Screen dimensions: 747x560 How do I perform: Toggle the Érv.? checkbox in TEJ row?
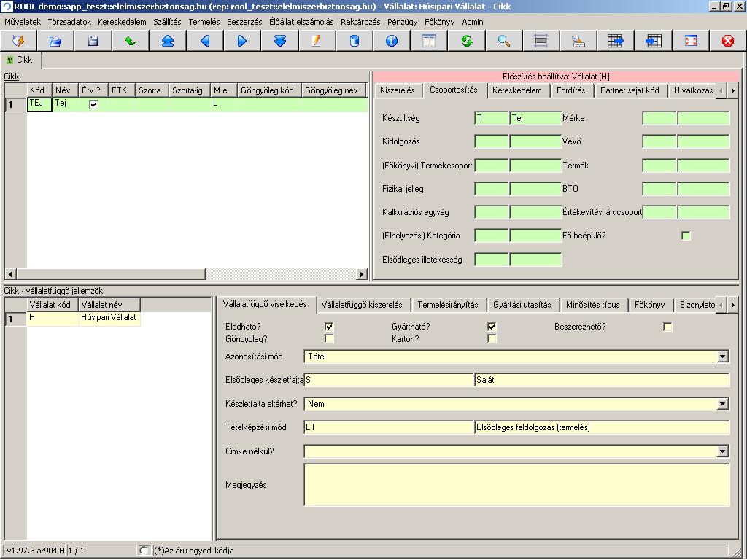click(93, 104)
